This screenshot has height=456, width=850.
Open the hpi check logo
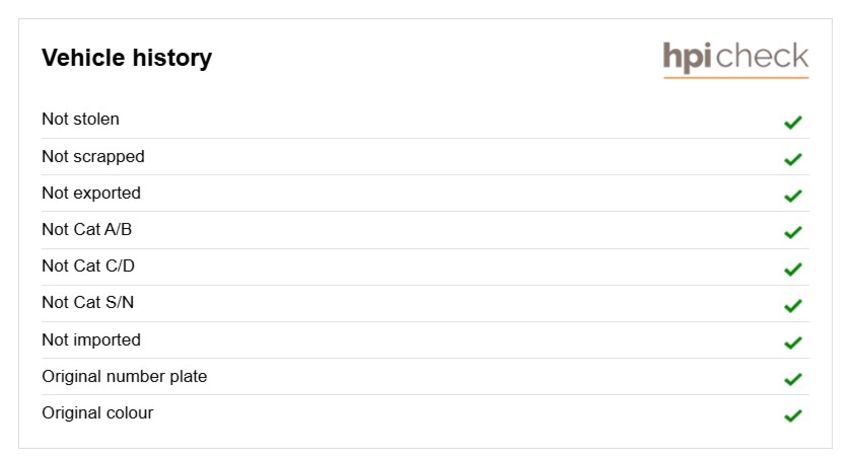(736, 59)
